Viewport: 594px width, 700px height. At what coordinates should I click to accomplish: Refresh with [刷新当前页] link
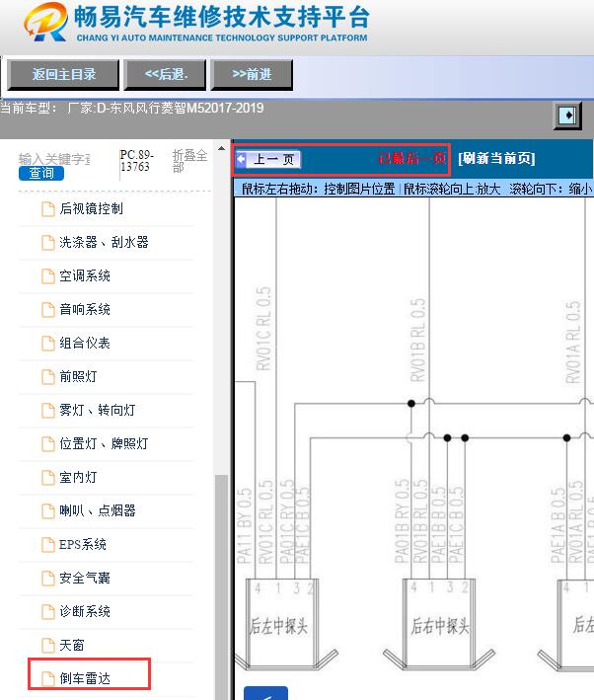[x=496, y=159]
